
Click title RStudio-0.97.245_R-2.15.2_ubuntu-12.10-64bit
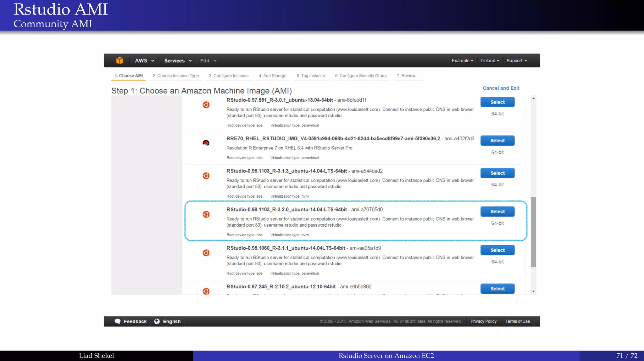[281, 287]
